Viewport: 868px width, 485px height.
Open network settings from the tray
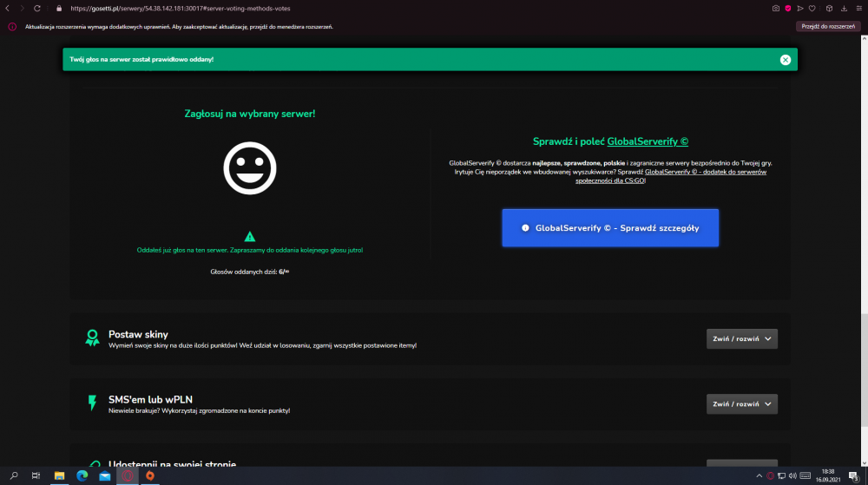(781, 475)
